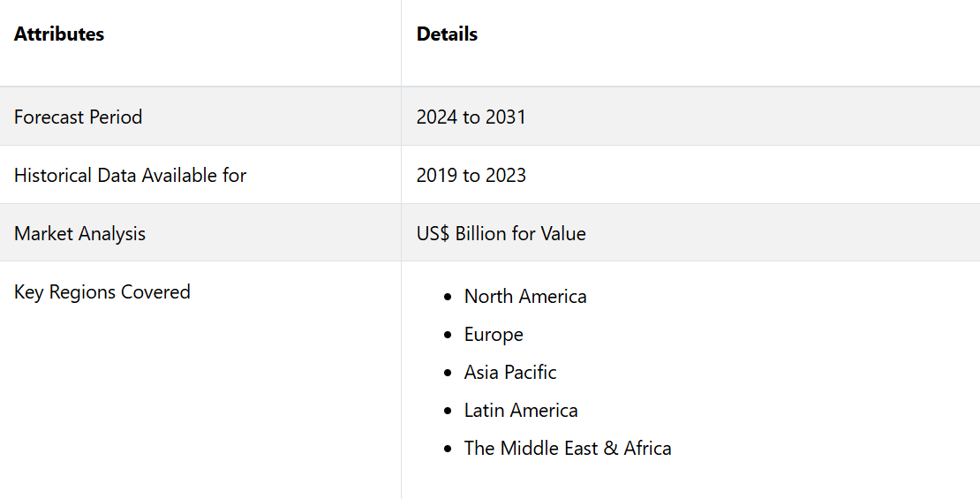Screen dimensions: 980x499
Task: Click the 2019 to 2023 value
Action: tap(471, 175)
